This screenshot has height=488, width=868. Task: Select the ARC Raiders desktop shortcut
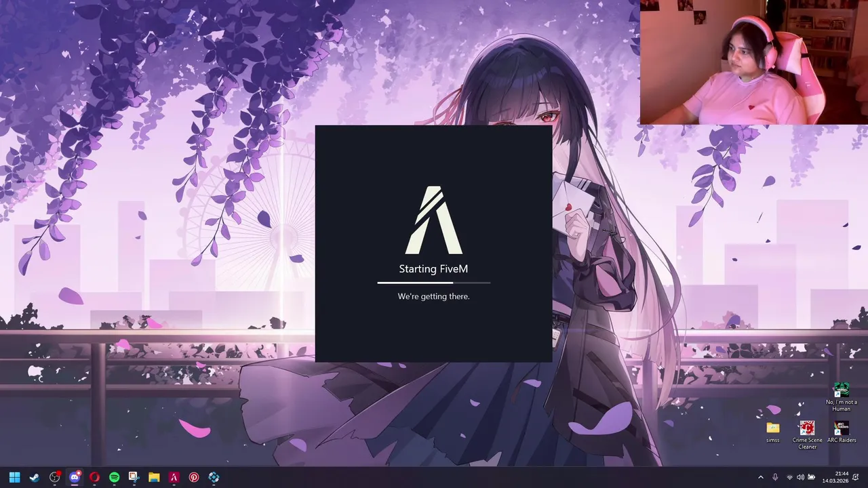pyautogui.click(x=842, y=431)
